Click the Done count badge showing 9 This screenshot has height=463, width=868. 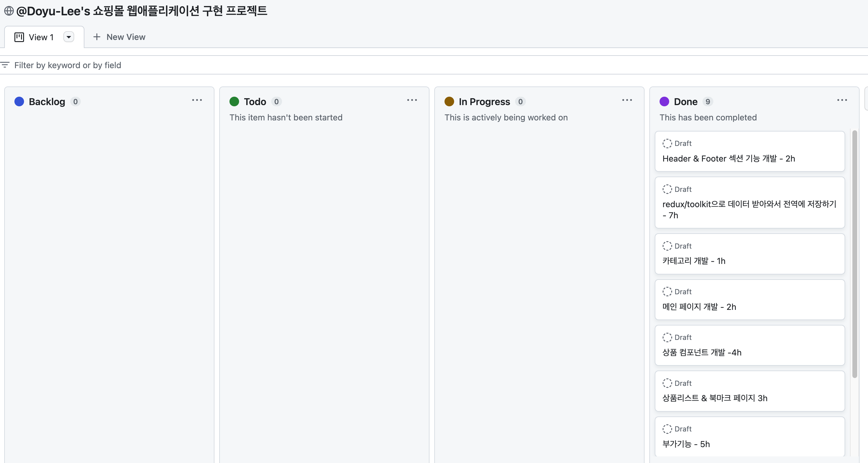tap(708, 102)
